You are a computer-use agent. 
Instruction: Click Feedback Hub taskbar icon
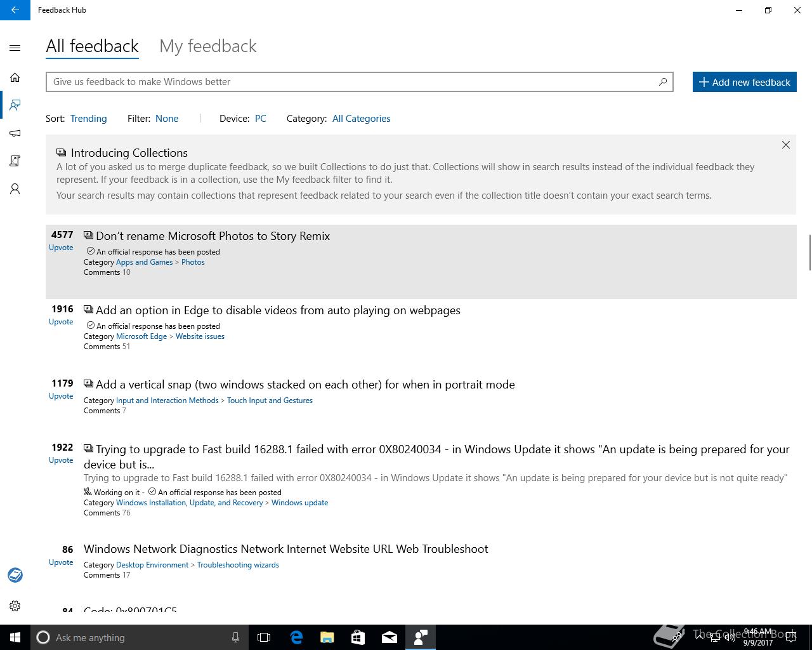click(420, 637)
